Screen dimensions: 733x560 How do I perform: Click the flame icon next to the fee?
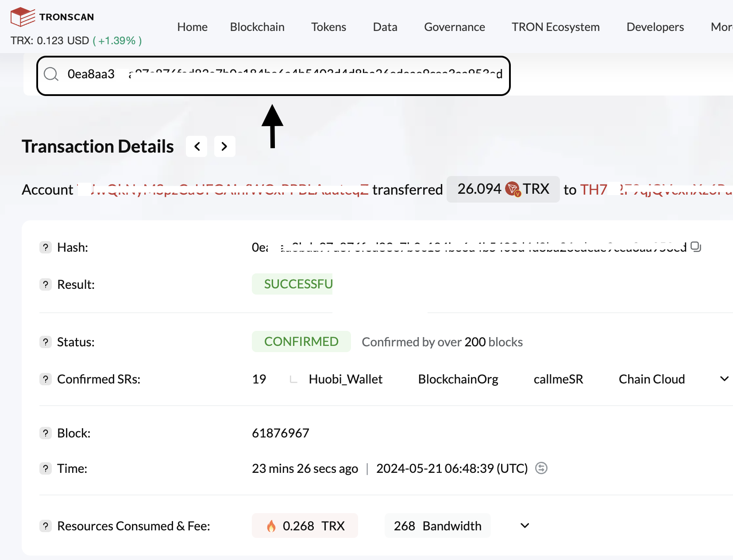pyautogui.click(x=272, y=526)
